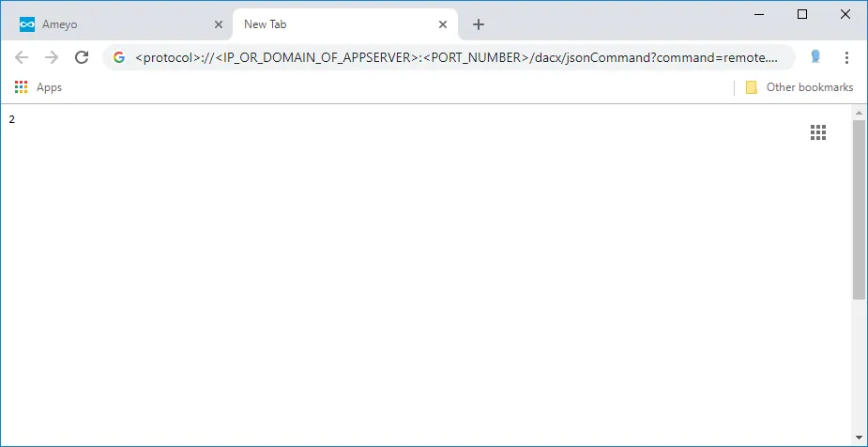Open the user profile avatar

coord(815,56)
